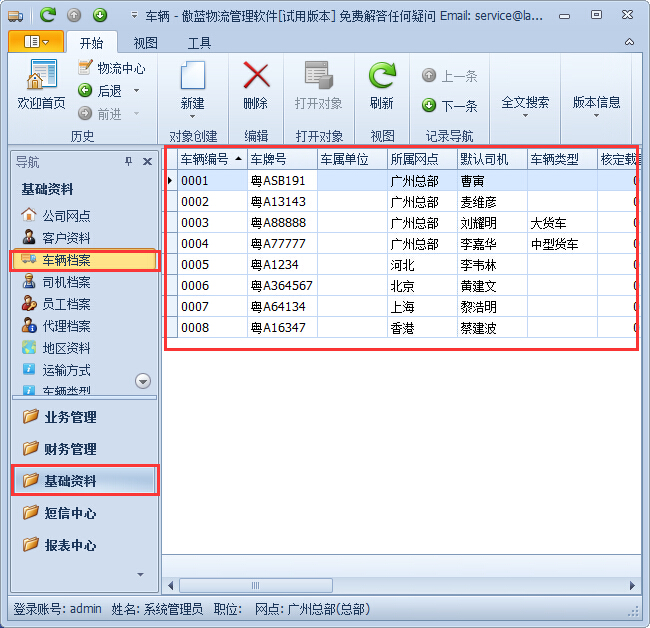This screenshot has width=650, height=628.
Task: Click the green 刷新 refresh icon
Action: pyautogui.click(x=381, y=76)
